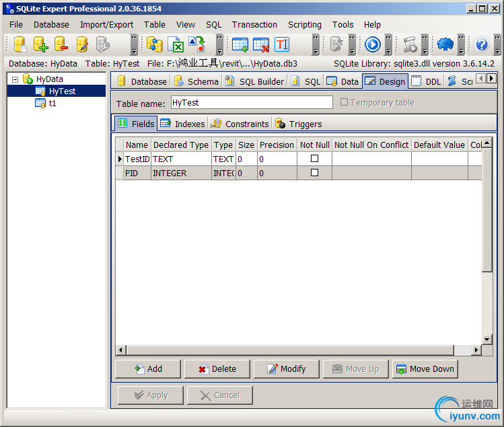
Task: Collapse the HyData tree node
Action: pyautogui.click(x=15, y=79)
